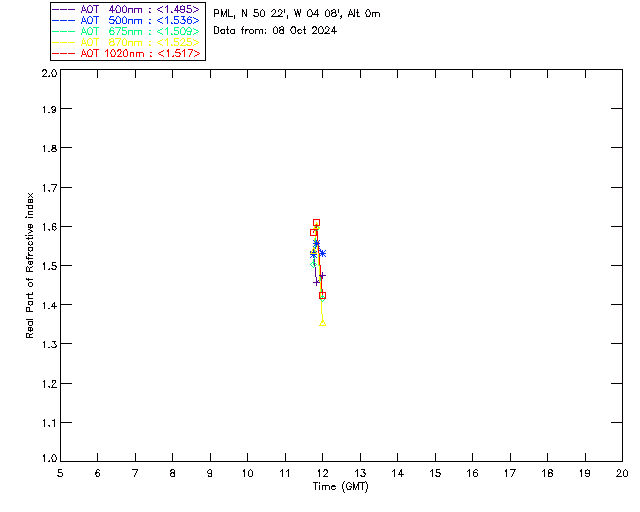Click y-axis tick label 1.4
Image resolution: width=640 pixels, height=512 pixels.
coord(49,305)
